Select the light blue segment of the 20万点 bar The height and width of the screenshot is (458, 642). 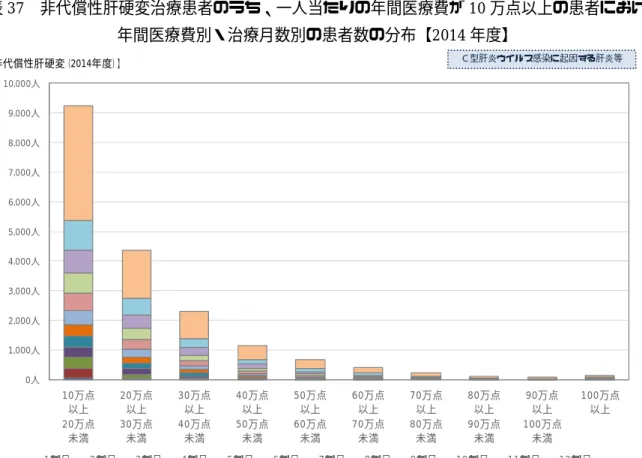click(136, 307)
